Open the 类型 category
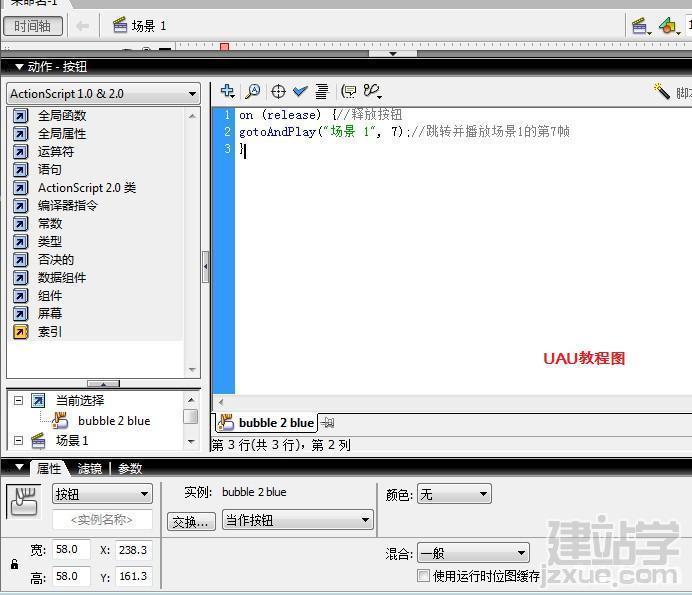 click(x=50, y=241)
